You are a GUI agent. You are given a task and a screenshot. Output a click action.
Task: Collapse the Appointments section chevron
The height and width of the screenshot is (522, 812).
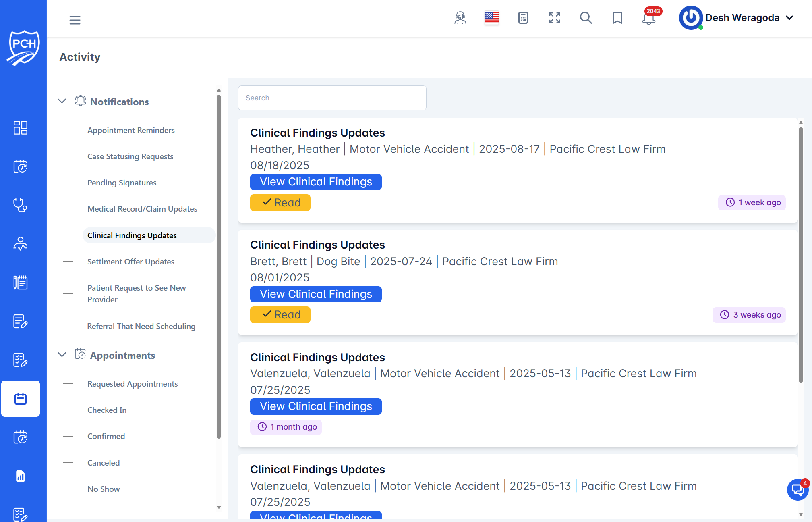point(62,354)
